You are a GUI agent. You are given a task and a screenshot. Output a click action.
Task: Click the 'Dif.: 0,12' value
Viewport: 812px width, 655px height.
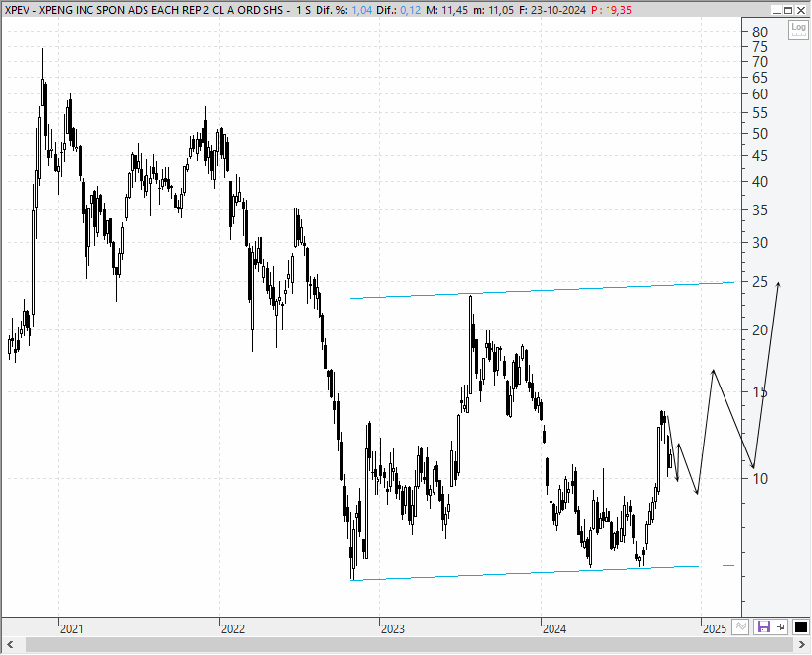[x=398, y=10]
